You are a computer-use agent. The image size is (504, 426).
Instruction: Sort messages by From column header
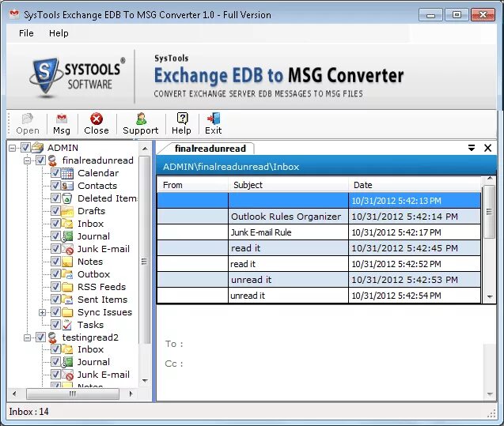coord(192,185)
